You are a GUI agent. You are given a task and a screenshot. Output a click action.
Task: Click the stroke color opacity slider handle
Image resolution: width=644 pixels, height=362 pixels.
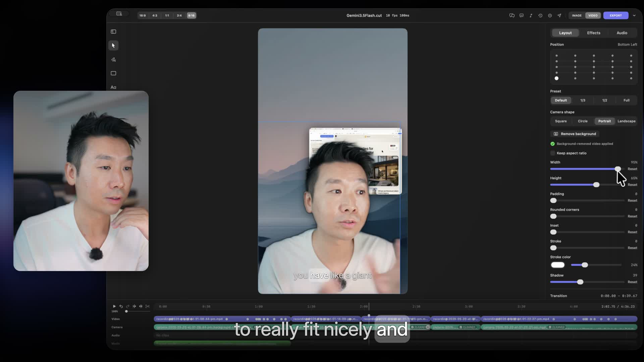pyautogui.click(x=585, y=265)
